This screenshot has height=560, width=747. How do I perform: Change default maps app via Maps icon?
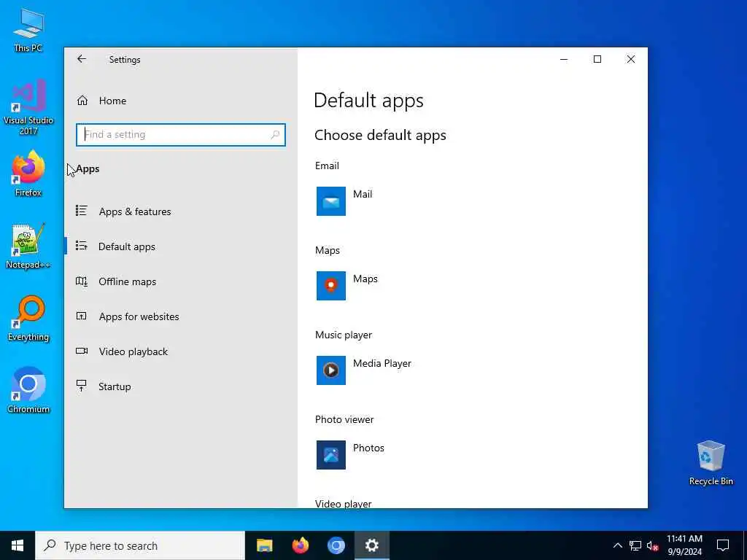click(x=331, y=286)
